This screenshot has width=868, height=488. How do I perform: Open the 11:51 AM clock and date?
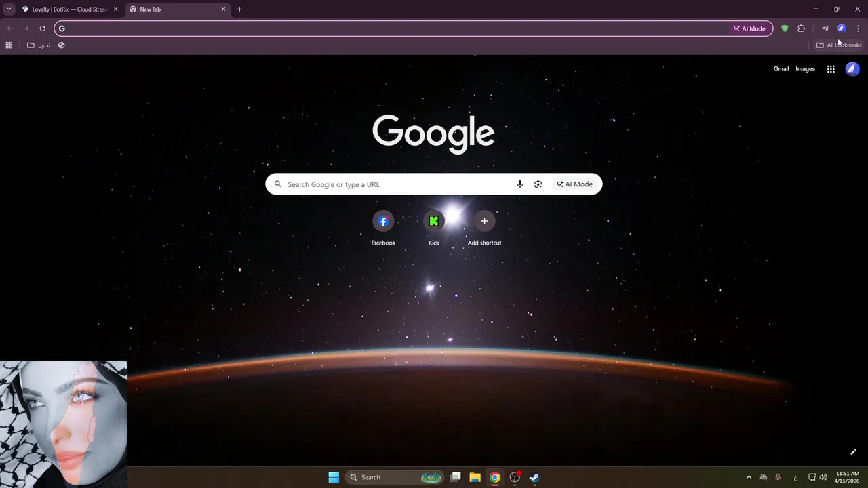tap(848, 477)
